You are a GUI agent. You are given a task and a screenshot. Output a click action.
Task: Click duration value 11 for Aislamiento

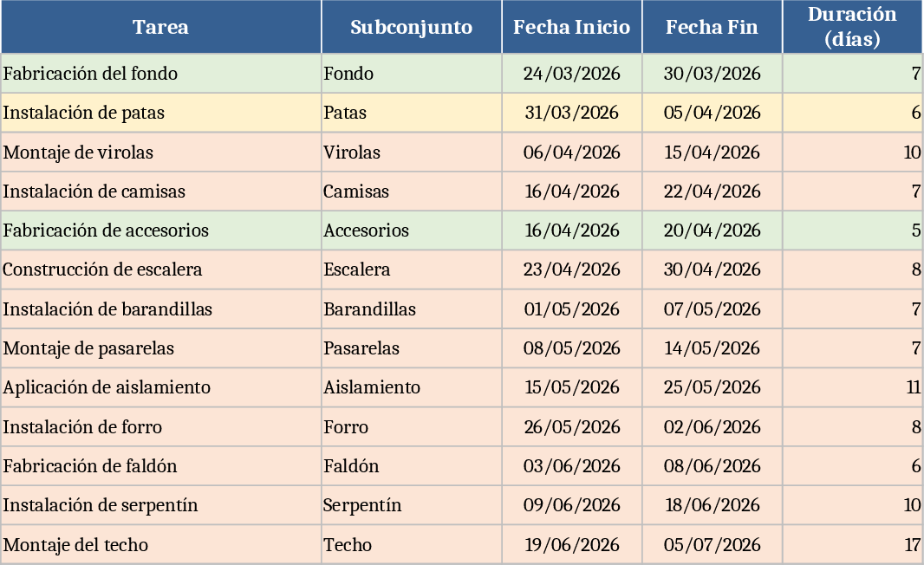[x=852, y=387]
